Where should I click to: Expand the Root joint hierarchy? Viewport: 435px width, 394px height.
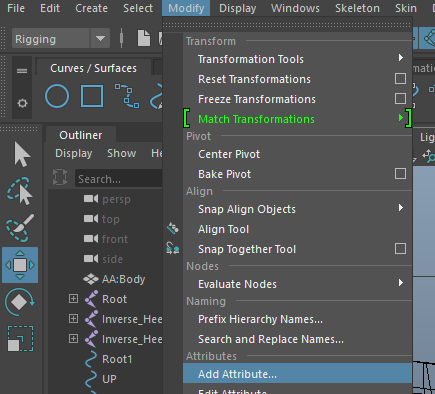pyautogui.click(x=73, y=299)
